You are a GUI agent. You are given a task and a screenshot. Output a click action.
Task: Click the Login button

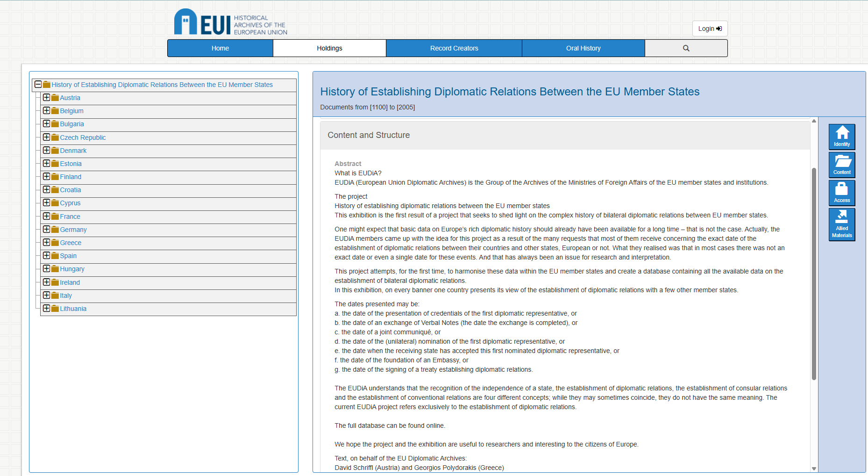[x=710, y=29]
